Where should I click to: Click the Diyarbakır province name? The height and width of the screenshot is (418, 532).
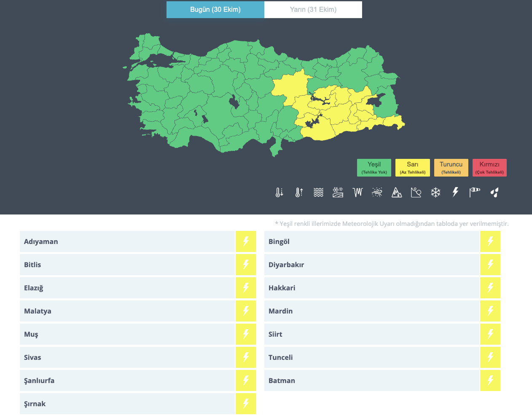(286, 265)
